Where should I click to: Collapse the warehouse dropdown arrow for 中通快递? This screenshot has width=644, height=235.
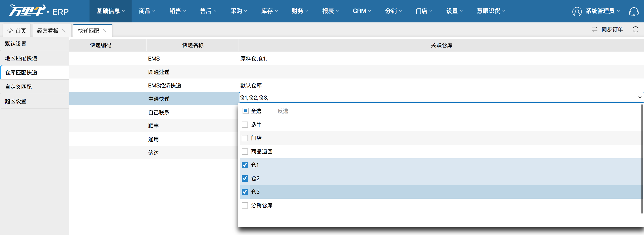(x=640, y=97)
